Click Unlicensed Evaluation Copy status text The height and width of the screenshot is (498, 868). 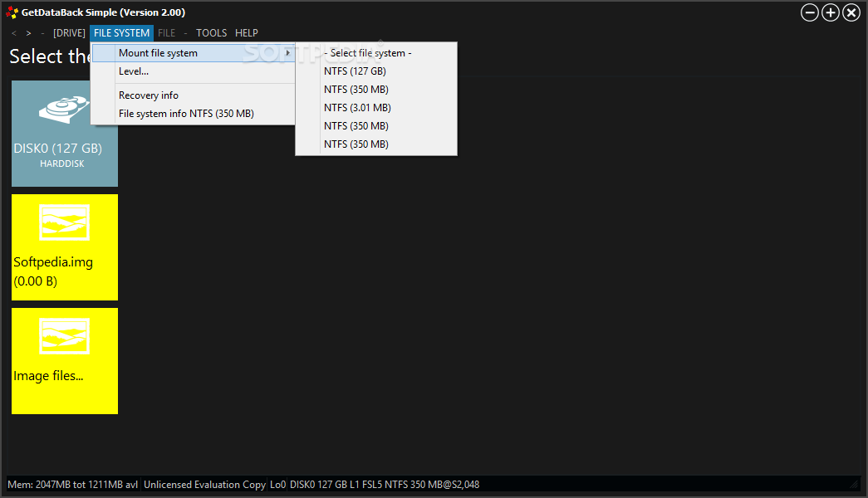coord(204,485)
